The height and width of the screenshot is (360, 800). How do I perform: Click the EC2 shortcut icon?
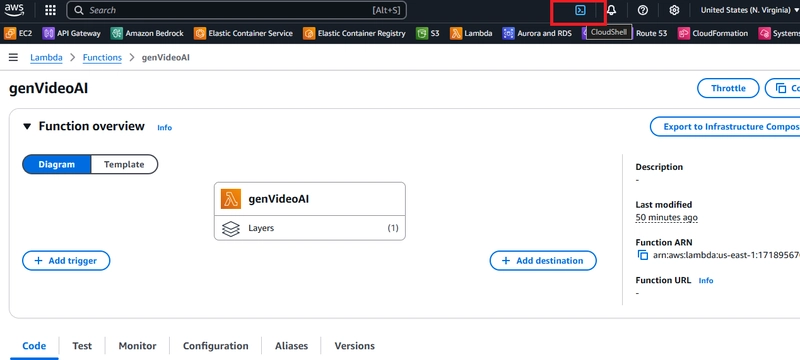[10, 33]
